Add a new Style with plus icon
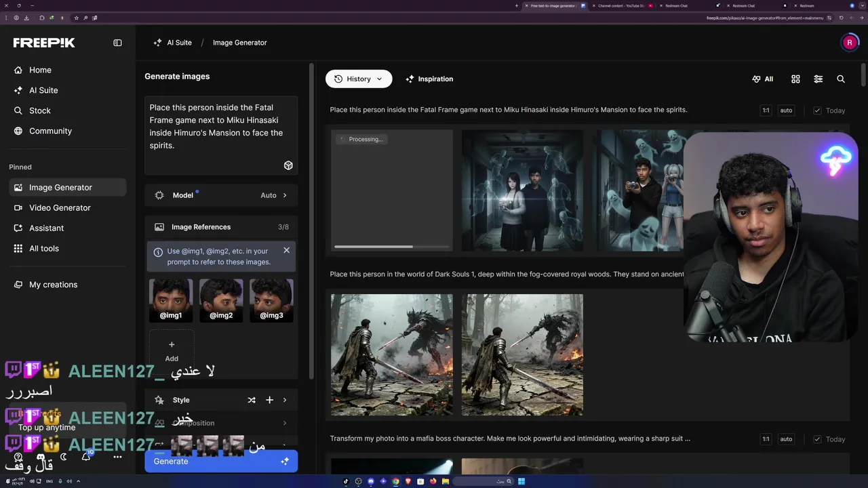The width and height of the screenshot is (868, 488). click(269, 400)
